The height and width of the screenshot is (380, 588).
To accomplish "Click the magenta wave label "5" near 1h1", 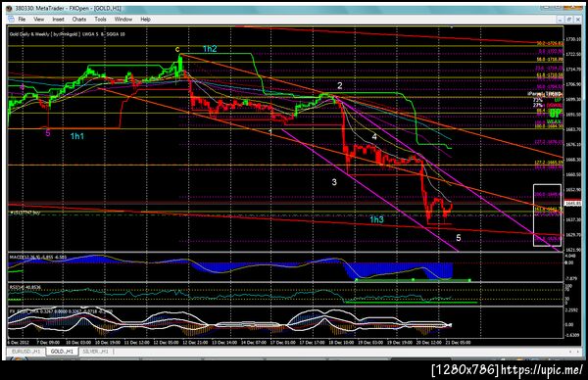I will point(48,132).
